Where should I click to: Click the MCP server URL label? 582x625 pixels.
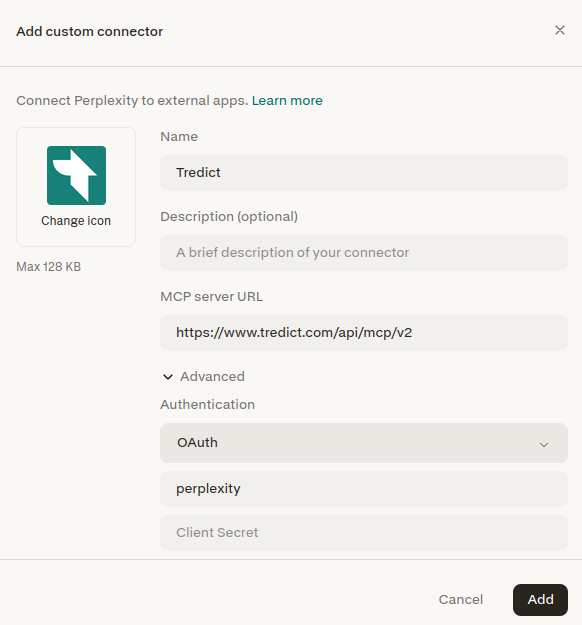[211, 297]
